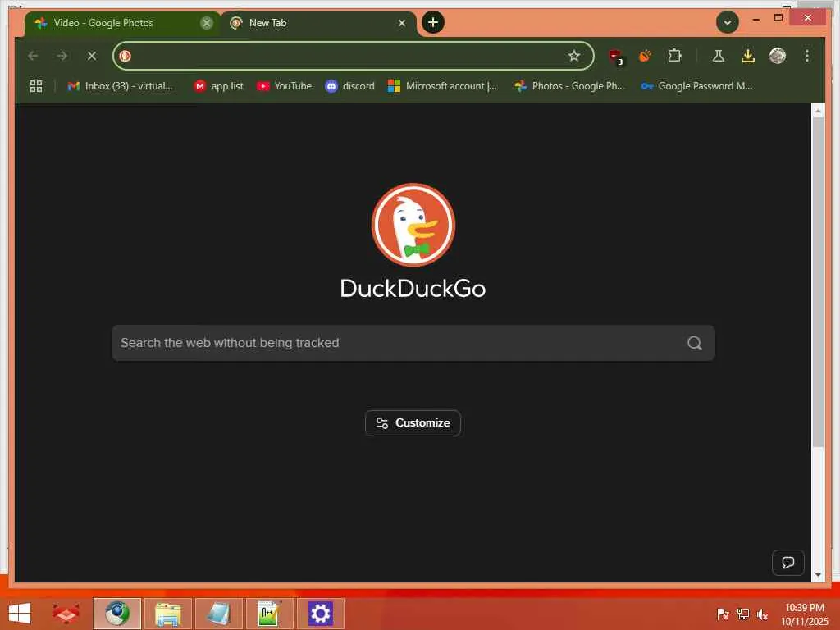The width and height of the screenshot is (840, 630).
Task: Click the scrollbar up arrow
Action: (x=818, y=111)
